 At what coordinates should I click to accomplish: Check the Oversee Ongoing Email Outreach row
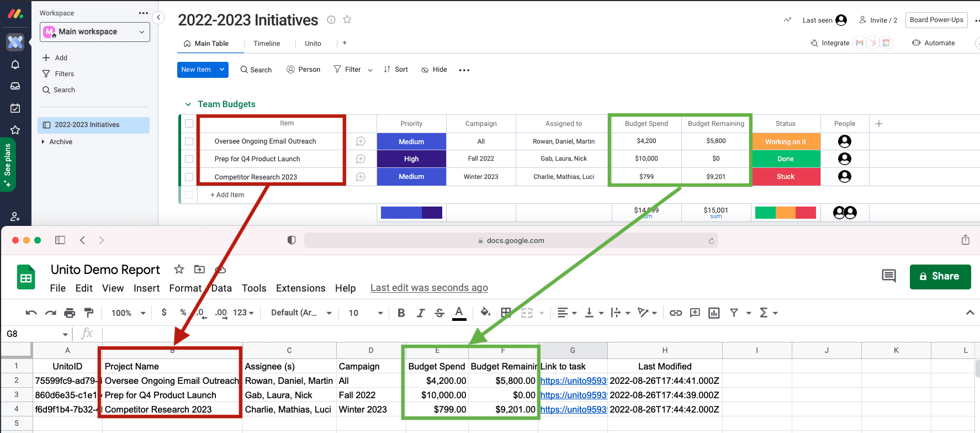189,141
